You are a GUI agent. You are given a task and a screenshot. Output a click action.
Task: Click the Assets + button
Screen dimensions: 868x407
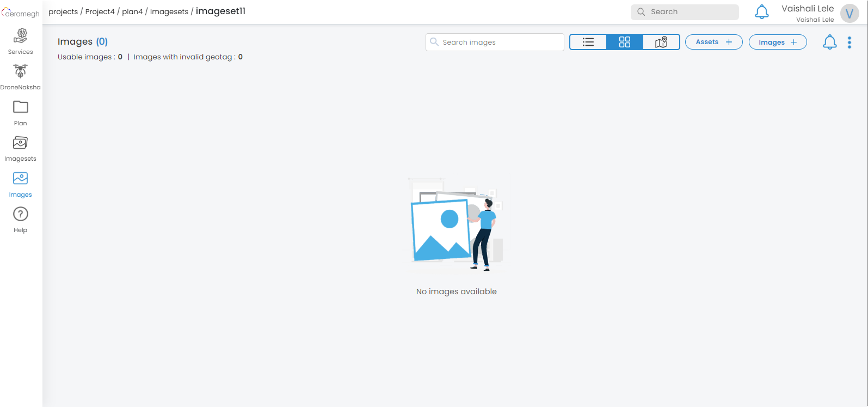point(713,42)
